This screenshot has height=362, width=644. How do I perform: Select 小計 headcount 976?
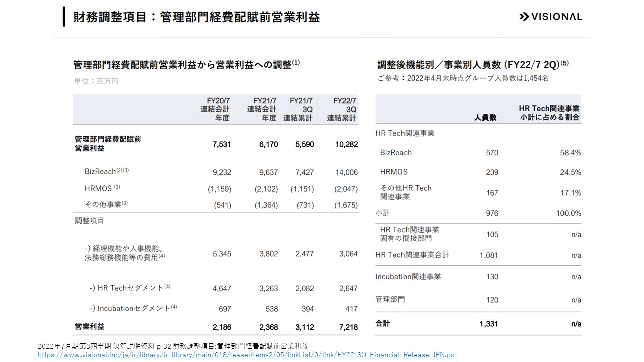[492, 213]
